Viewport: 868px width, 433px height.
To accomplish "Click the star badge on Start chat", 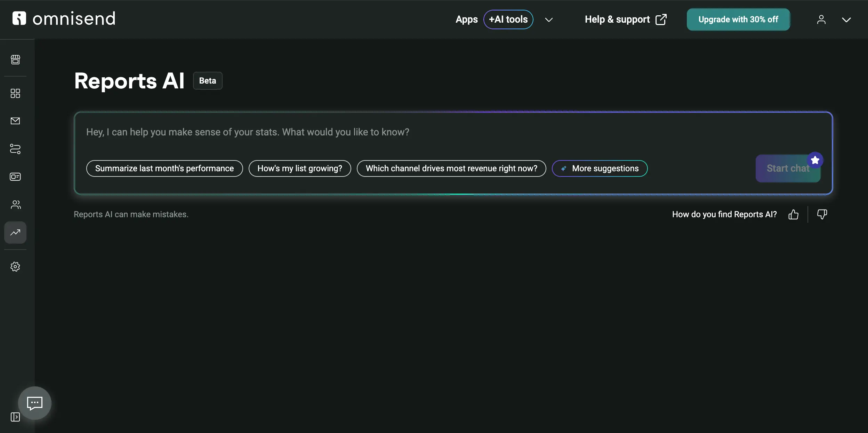I will pos(815,160).
